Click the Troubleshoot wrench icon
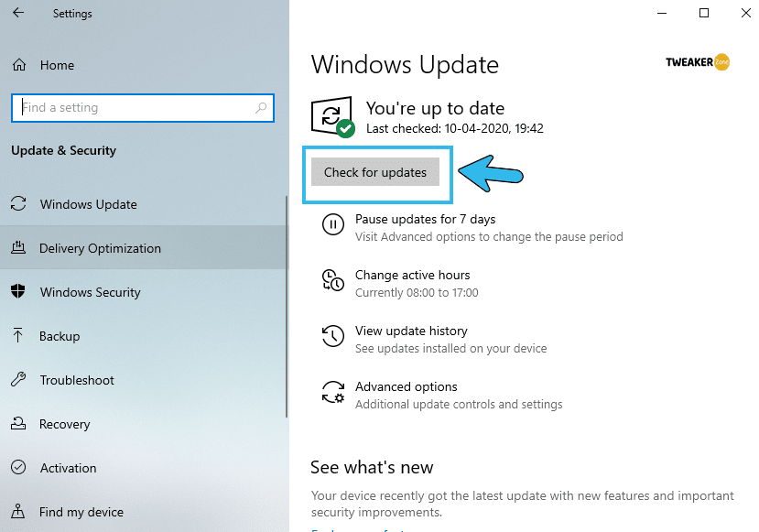The width and height of the screenshot is (759, 532). (x=18, y=379)
